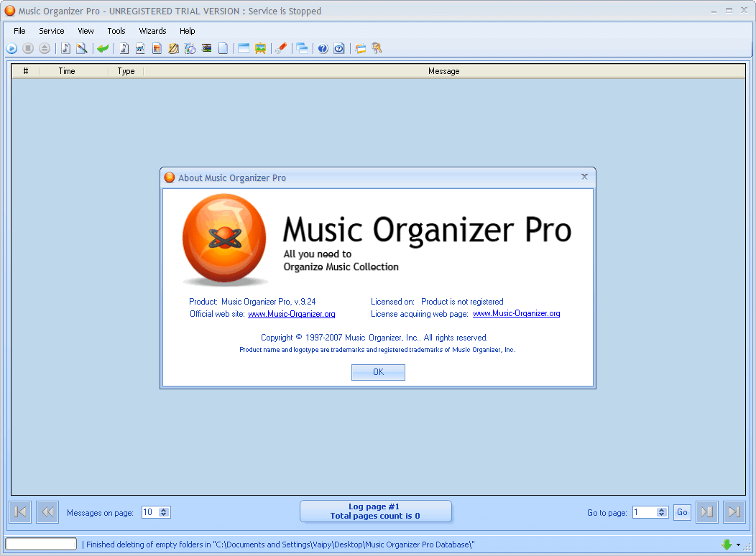This screenshot has height=556, width=756.
Task: Open dropdown arrow beside green status arrow
Action: (x=738, y=545)
